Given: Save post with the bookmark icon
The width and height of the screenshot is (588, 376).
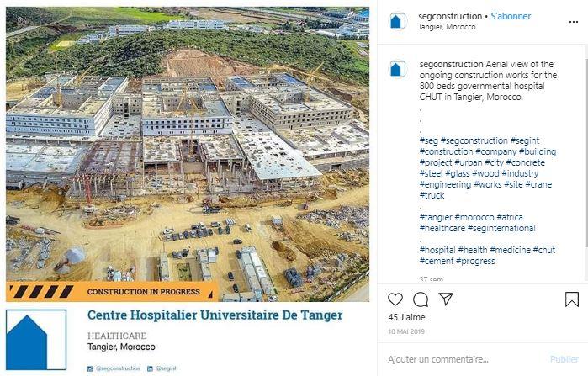Looking at the screenshot, I should (572, 299).
